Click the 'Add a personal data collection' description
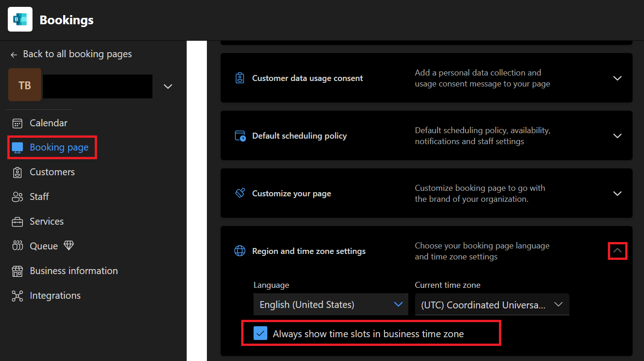 pos(482,78)
